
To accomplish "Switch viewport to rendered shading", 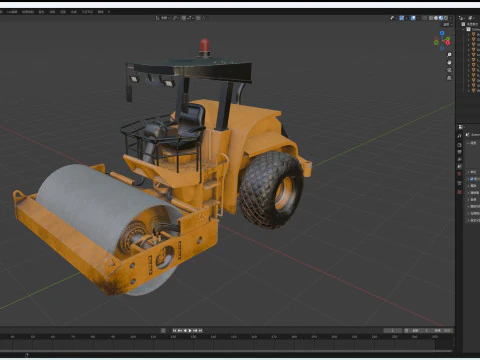I will pyautogui.click(x=446, y=18).
